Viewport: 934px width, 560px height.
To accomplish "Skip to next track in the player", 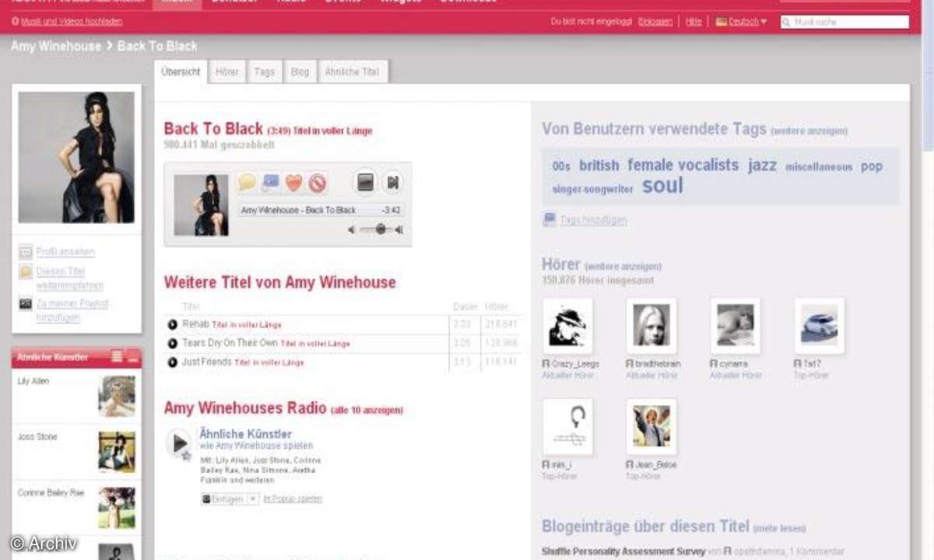I will click(x=392, y=183).
